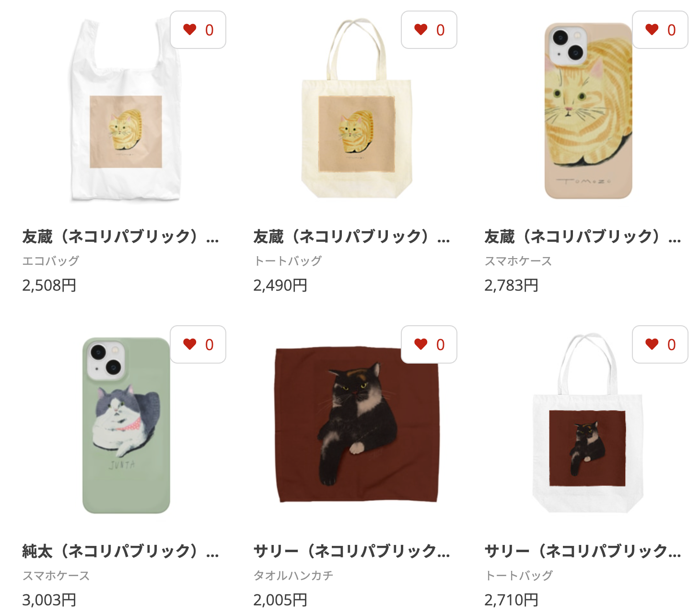
Task: Like the サリー tote bag with heart icon
Action: [x=660, y=344]
